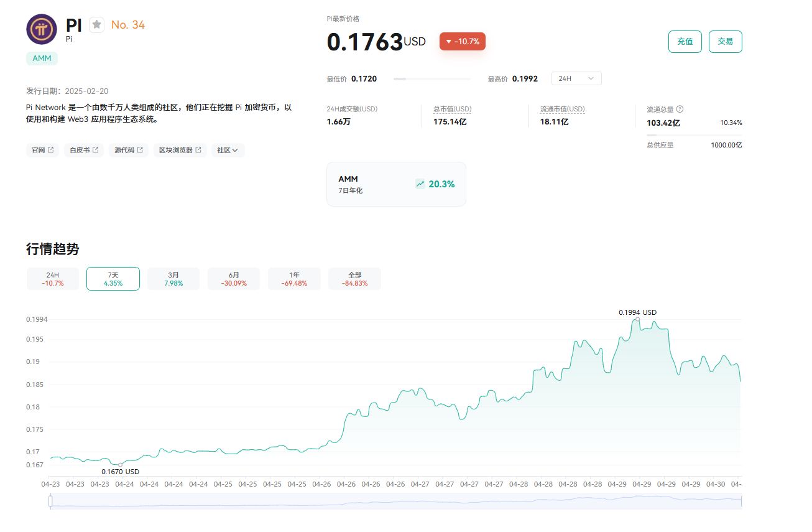This screenshot has height=532, width=812.
Task: Click the 流通市值(USD) label
Action: pos(563,109)
